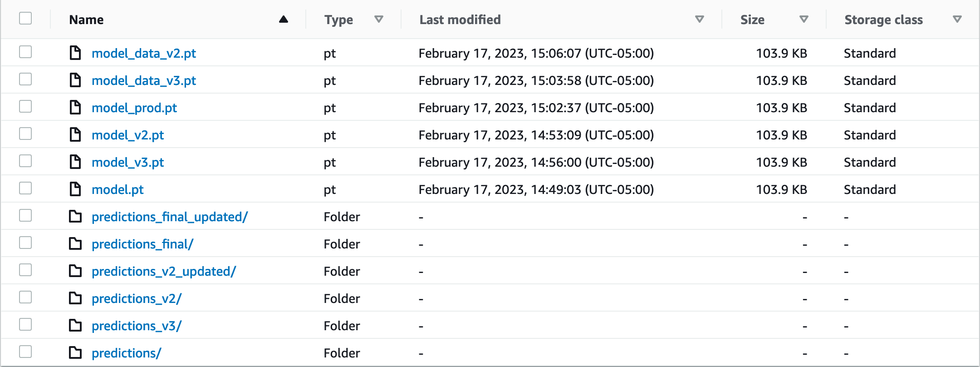Check the box for model_data_v3.pt
Screen dimensions: 980x367
tap(25, 79)
